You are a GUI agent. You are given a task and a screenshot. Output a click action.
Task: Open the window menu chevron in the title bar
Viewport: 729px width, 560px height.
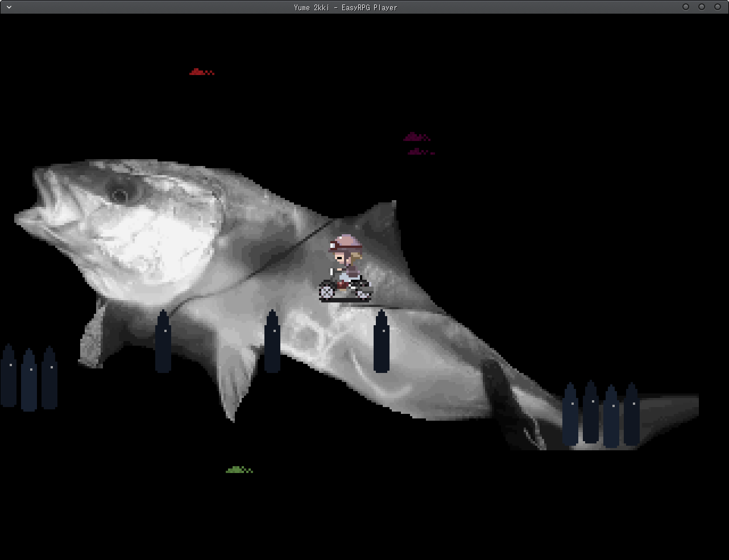[9, 7]
